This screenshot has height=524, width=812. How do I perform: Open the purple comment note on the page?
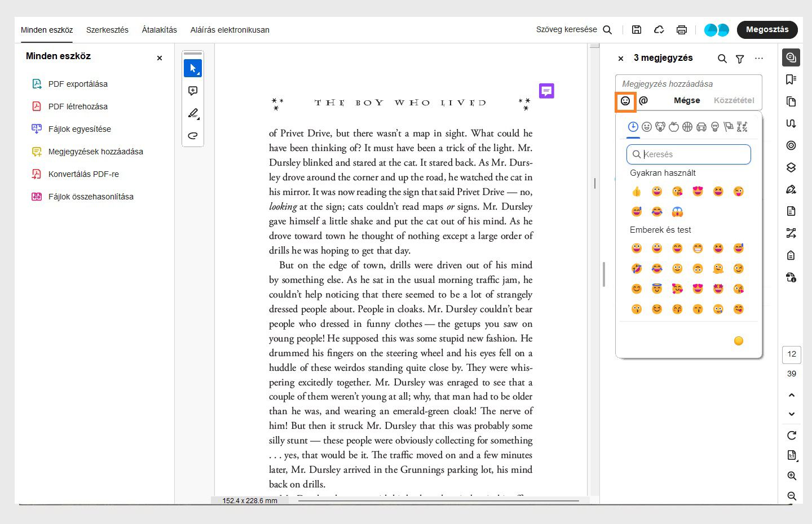546,91
